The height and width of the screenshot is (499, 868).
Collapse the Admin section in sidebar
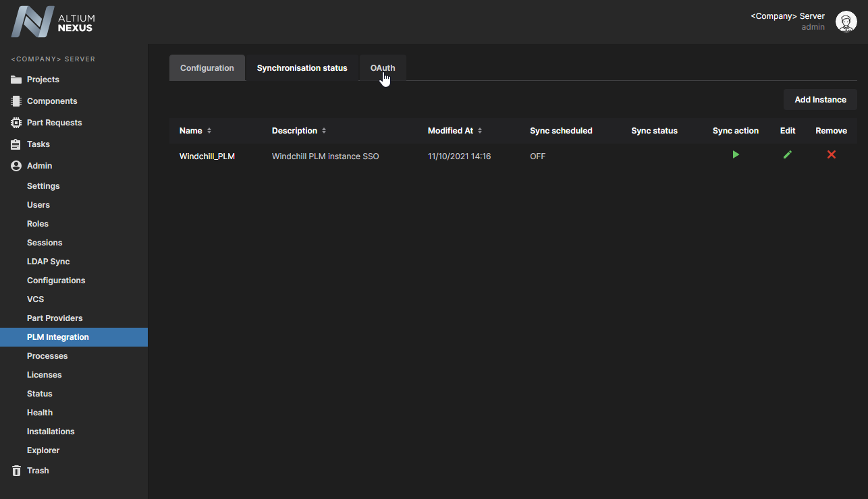[39, 166]
